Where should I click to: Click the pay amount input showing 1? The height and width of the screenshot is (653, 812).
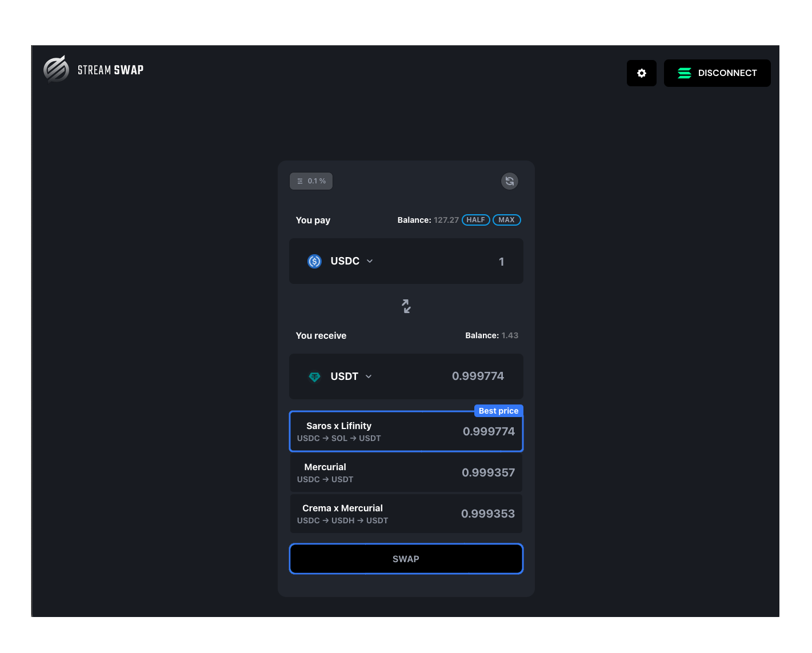pos(501,261)
